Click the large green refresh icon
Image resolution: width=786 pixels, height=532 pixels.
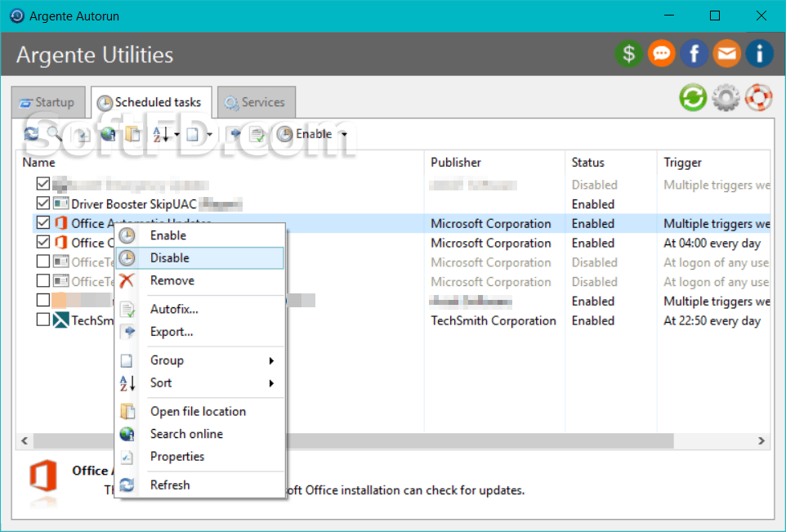[693, 97]
